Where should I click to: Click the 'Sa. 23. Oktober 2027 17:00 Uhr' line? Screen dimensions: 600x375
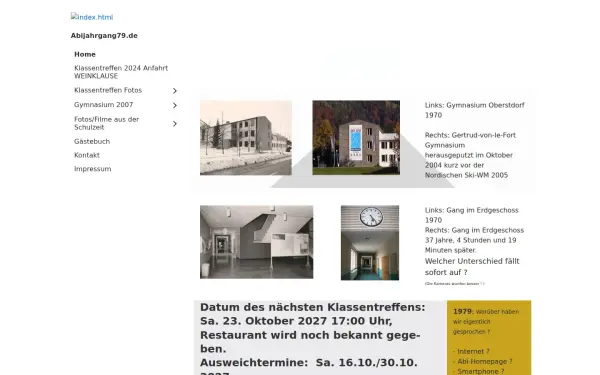[296, 321]
